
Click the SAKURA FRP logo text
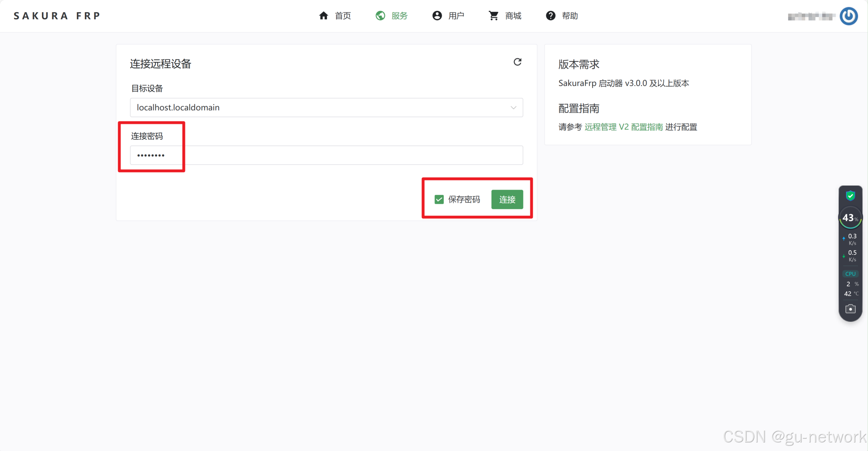point(57,16)
